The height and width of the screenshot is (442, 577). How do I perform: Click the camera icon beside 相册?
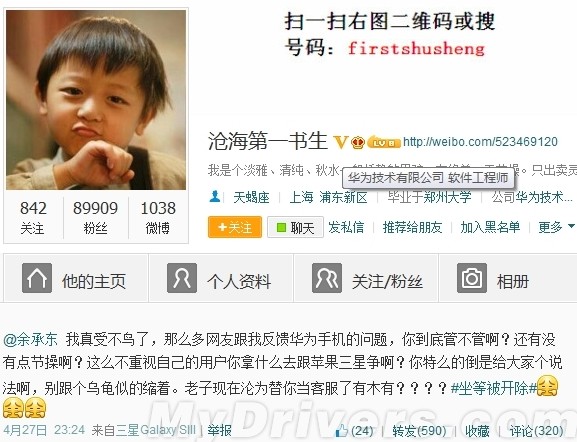tap(472, 278)
